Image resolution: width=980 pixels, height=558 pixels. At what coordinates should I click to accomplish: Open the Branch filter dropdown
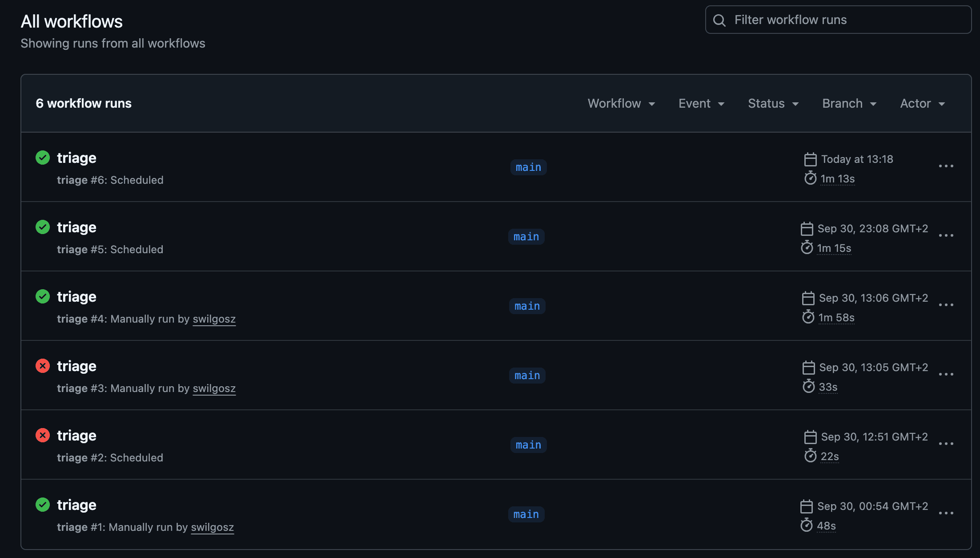tap(849, 103)
